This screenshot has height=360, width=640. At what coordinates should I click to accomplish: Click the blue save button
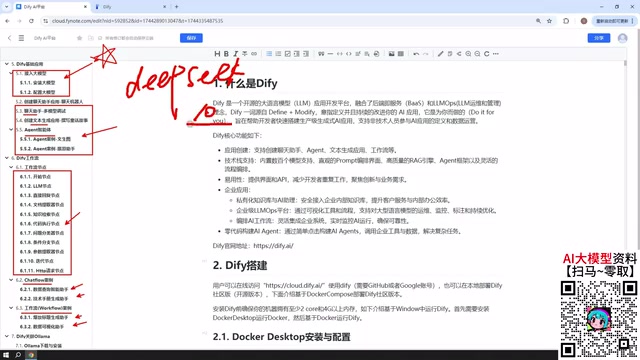tap(191, 38)
